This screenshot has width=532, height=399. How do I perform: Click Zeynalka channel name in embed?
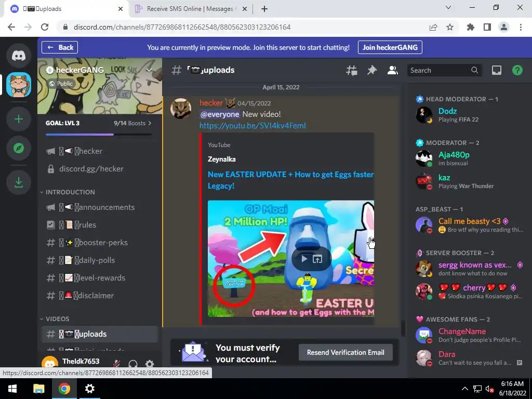[x=221, y=159]
